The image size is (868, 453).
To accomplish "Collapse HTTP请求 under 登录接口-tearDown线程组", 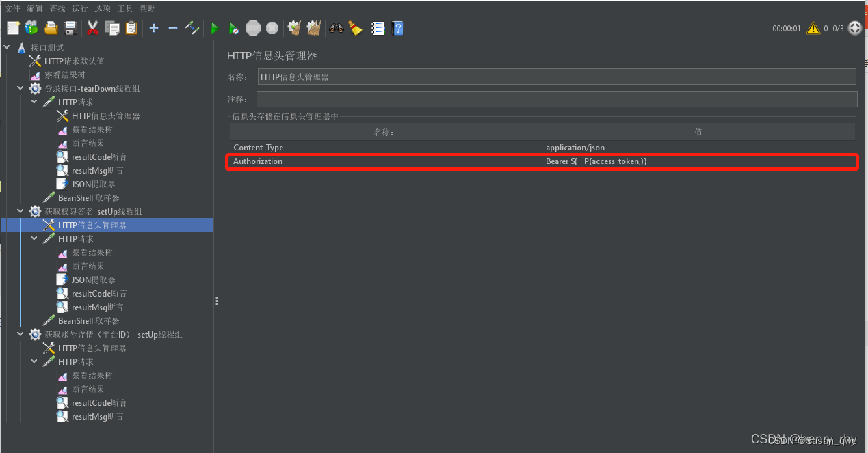I will pos(34,102).
